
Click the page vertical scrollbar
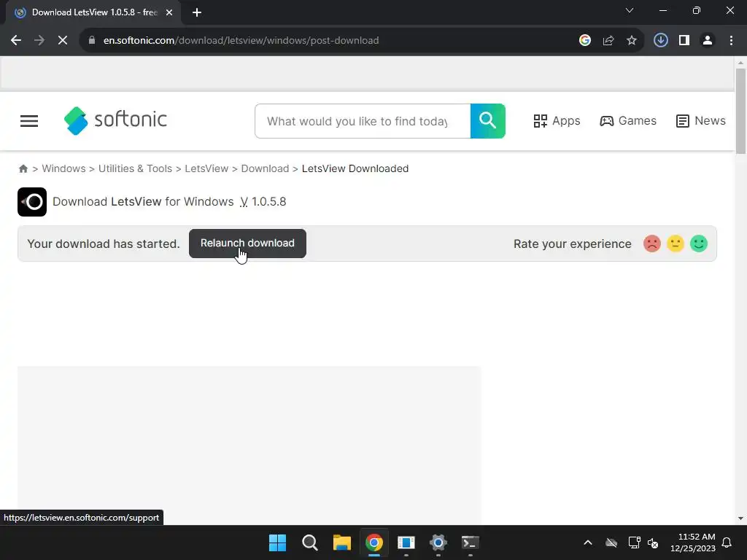[740, 112]
